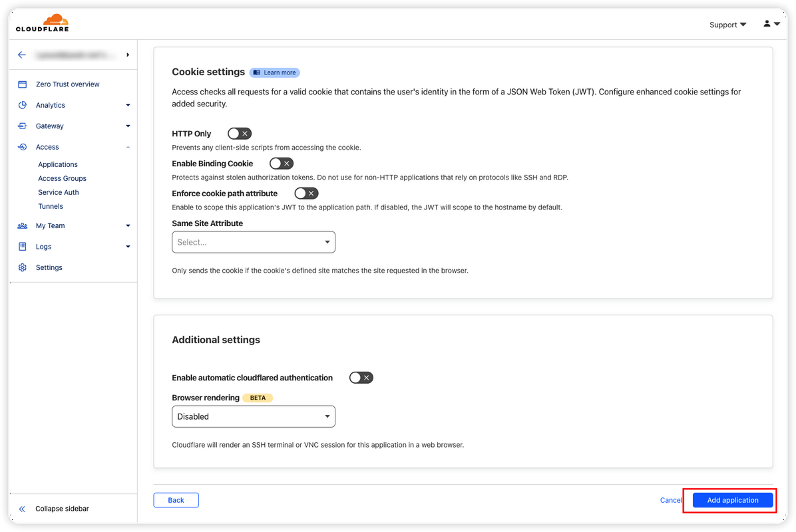Image resolution: width=796 pixels, height=532 pixels.
Task: Click the Zero Trust overview icon
Action: coord(23,84)
